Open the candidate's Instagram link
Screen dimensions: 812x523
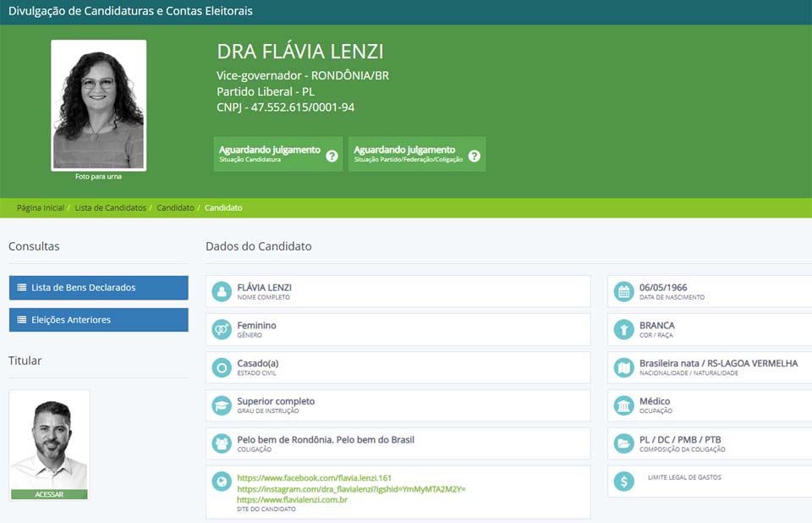[351, 489]
